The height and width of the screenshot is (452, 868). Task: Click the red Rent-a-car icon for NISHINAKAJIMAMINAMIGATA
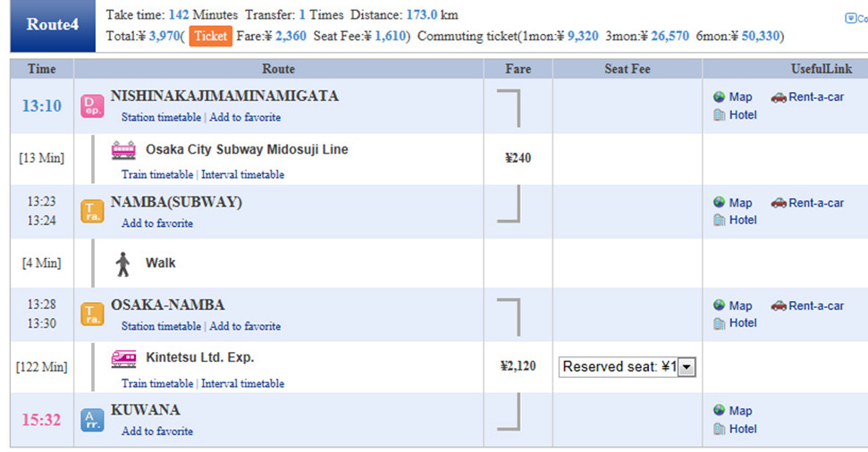779,97
